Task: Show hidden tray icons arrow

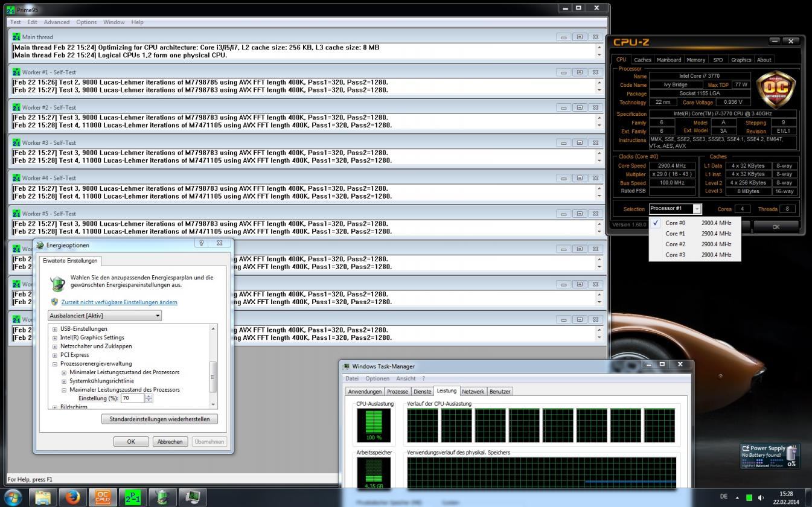Action: 737,498
